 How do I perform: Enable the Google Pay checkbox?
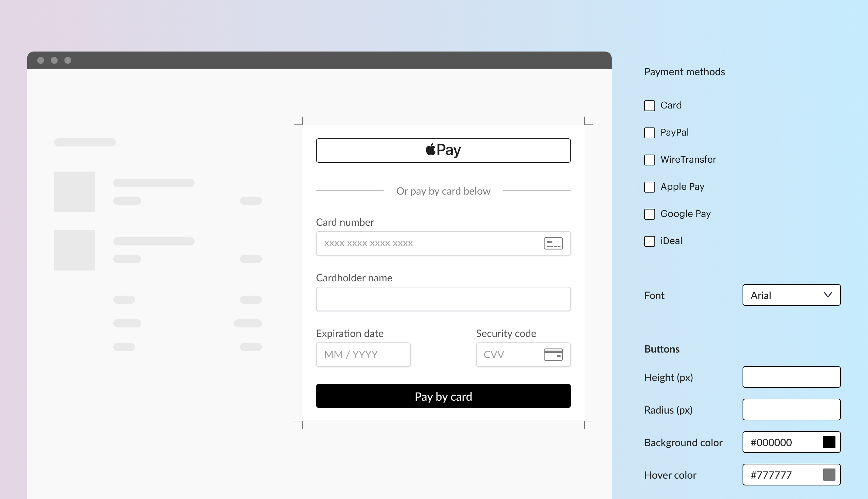coord(649,214)
